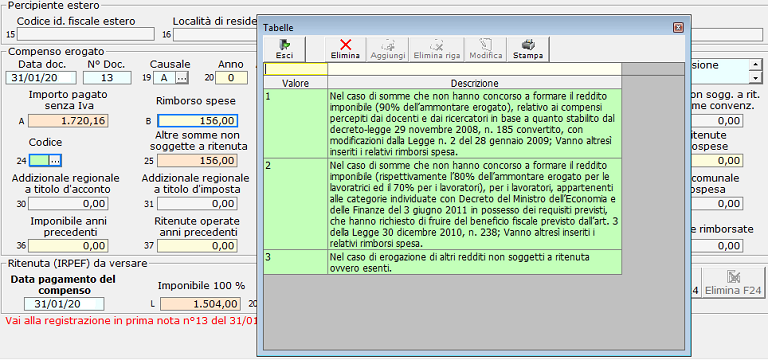This screenshot has height=360, width=768.
Task: Select description about docenti e ricercatori
Action: pyautogui.click(x=474, y=123)
